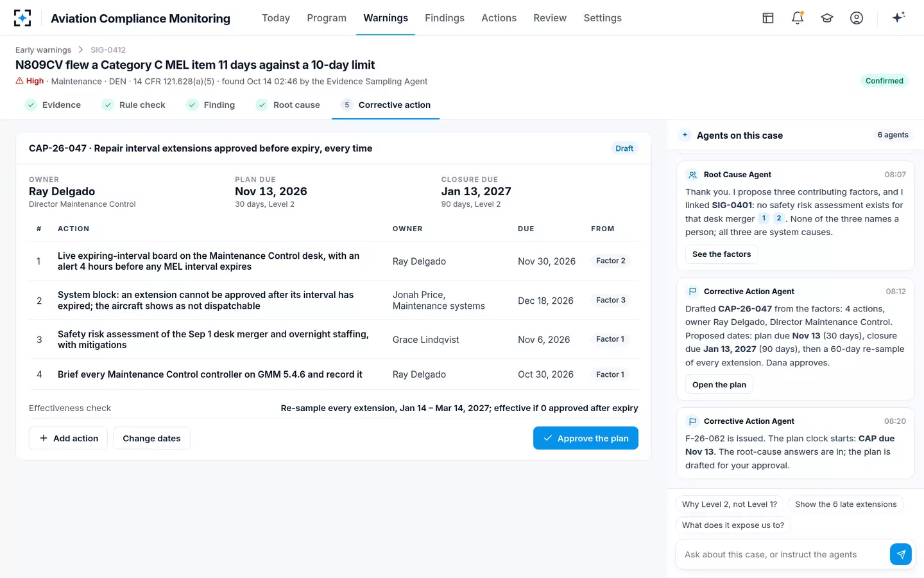The height and width of the screenshot is (578, 924).
Task: Click the Draft status badge
Action: pos(624,148)
